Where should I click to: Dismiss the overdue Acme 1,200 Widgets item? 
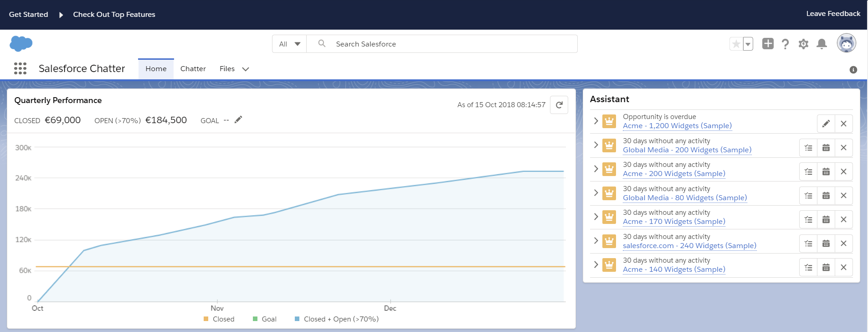pyautogui.click(x=843, y=124)
